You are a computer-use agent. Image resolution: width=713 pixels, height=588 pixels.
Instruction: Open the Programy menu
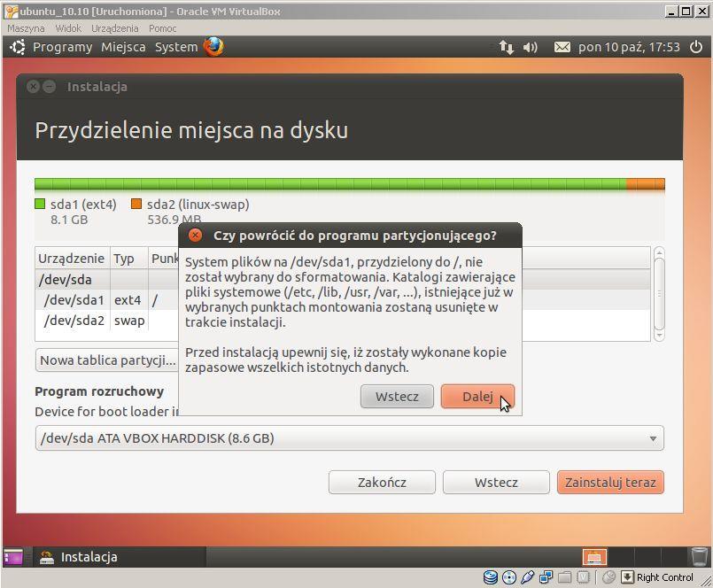coord(62,47)
